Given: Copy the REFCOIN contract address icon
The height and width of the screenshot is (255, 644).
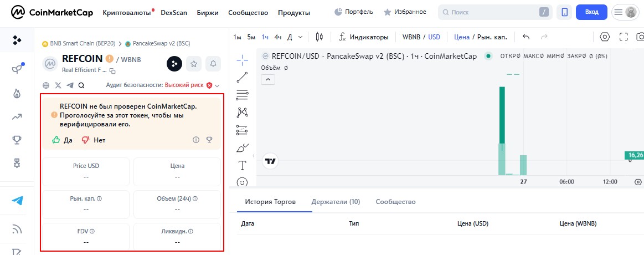Looking at the screenshot, I should [x=112, y=71].
